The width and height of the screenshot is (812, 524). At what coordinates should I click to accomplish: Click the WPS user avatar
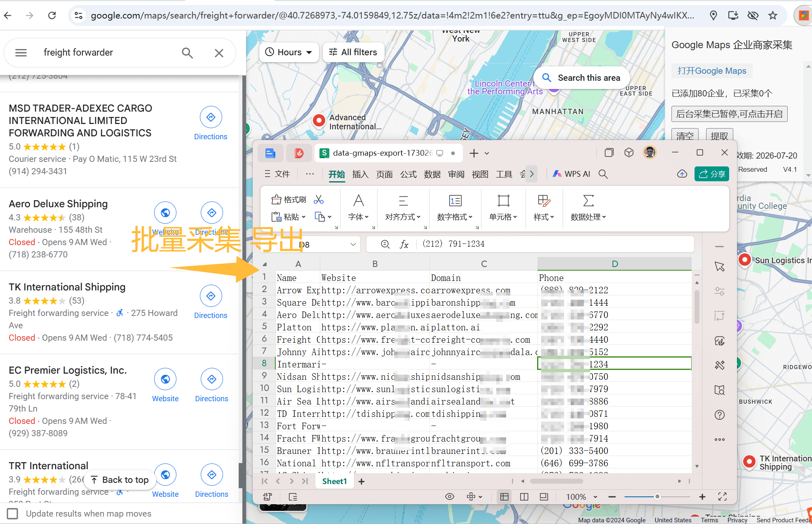tap(650, 153)
